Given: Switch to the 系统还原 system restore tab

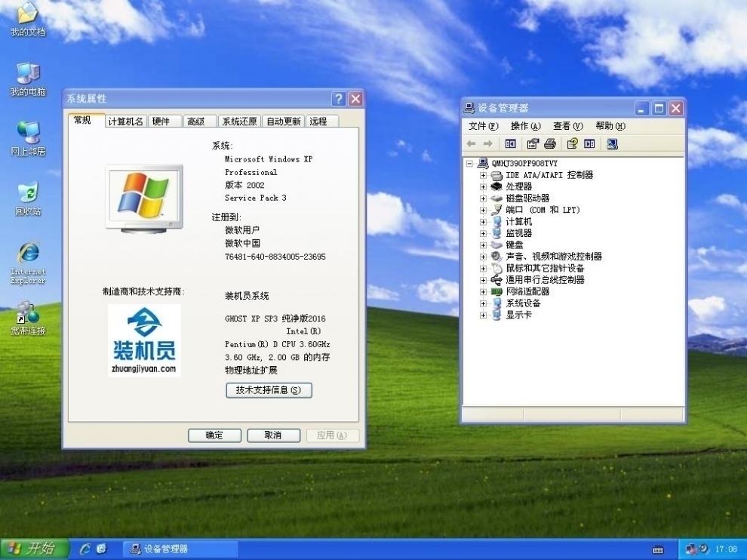Looking at the screenshot, I should tap(239, 122).
